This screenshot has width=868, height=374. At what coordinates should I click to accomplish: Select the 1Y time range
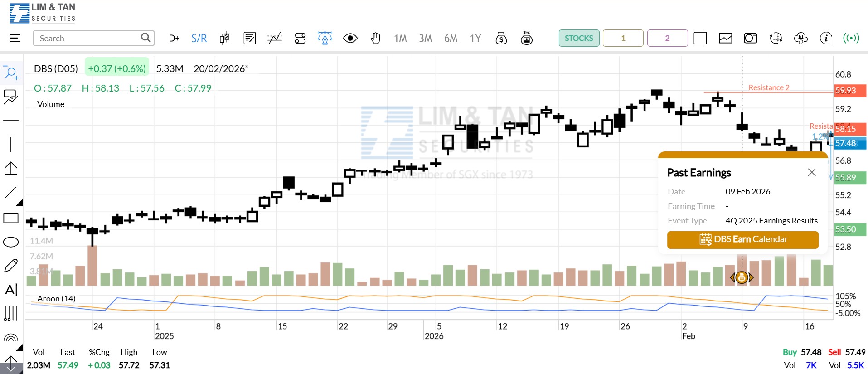tap(475, 38)
